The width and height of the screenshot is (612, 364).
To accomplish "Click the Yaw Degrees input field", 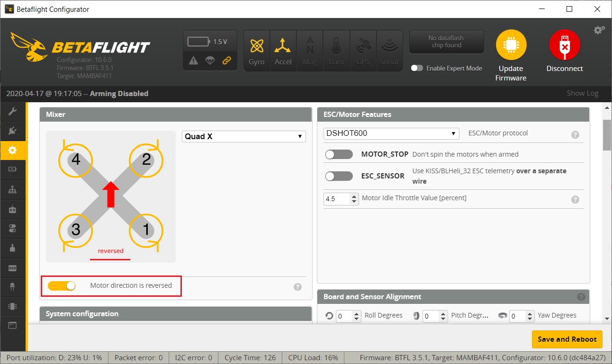I will [x=519, y=316].
